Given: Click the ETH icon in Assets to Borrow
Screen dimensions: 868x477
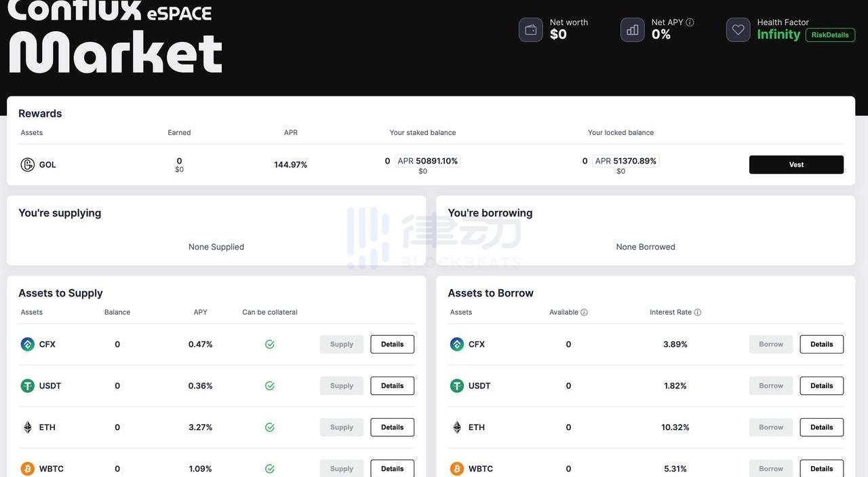Looking at the screenshot, I should pyautogui.click(x=457, y=427).
